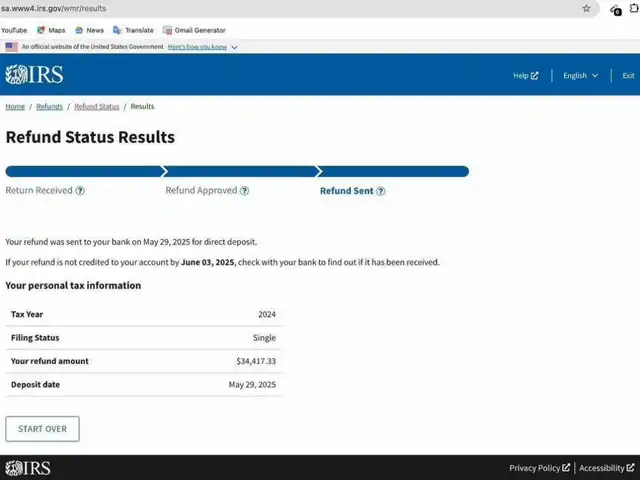
Task: Click the bookmark star in address bar
Action: tap(586, 8)
